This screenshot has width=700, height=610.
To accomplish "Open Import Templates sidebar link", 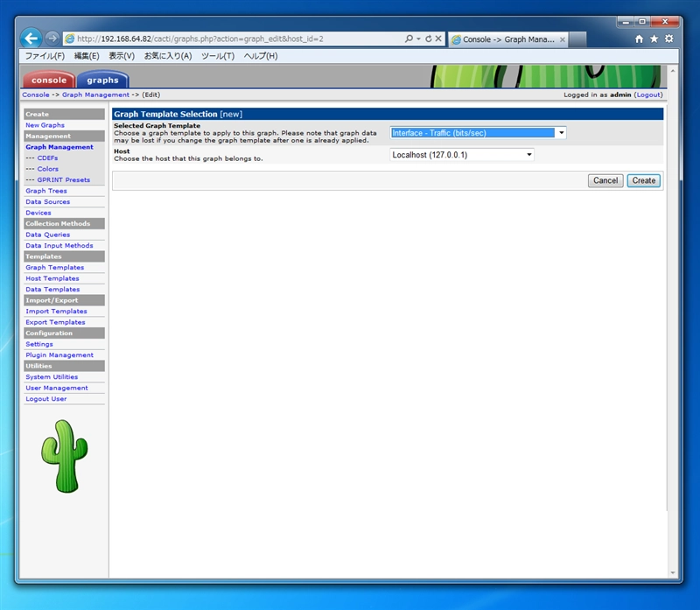I will (x=56, y=311).
